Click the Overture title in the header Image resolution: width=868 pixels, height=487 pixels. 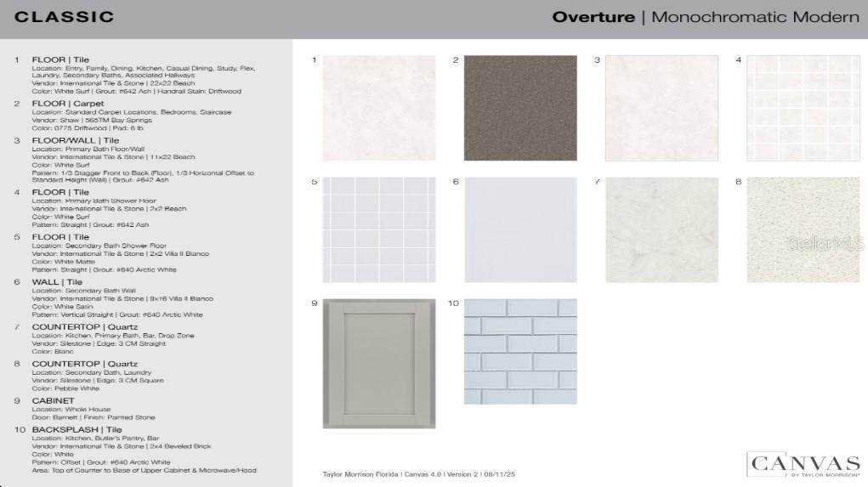[593, 17]
